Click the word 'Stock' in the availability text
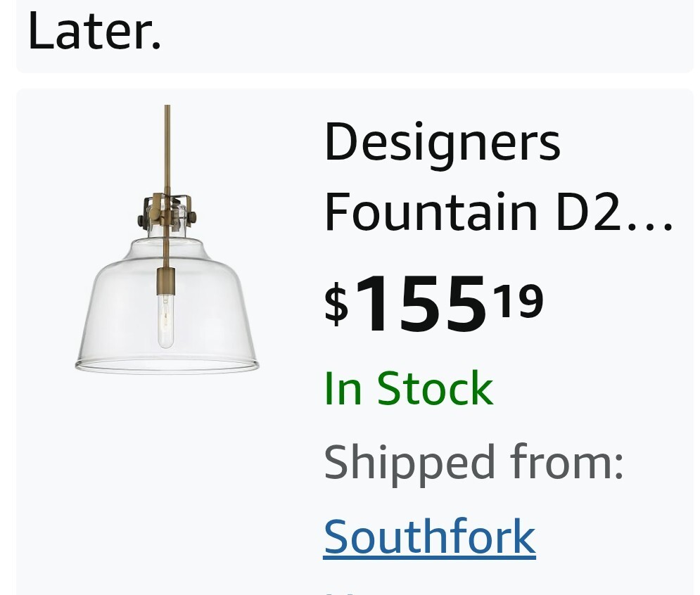This screenshot has height=595, width=700. pos(435,388)
